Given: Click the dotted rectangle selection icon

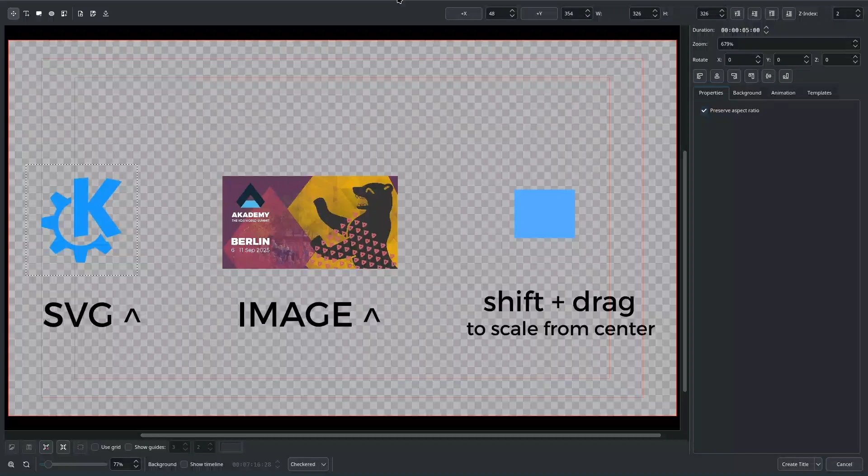Looking at the screenshot, I should click(x=80, y=447).
